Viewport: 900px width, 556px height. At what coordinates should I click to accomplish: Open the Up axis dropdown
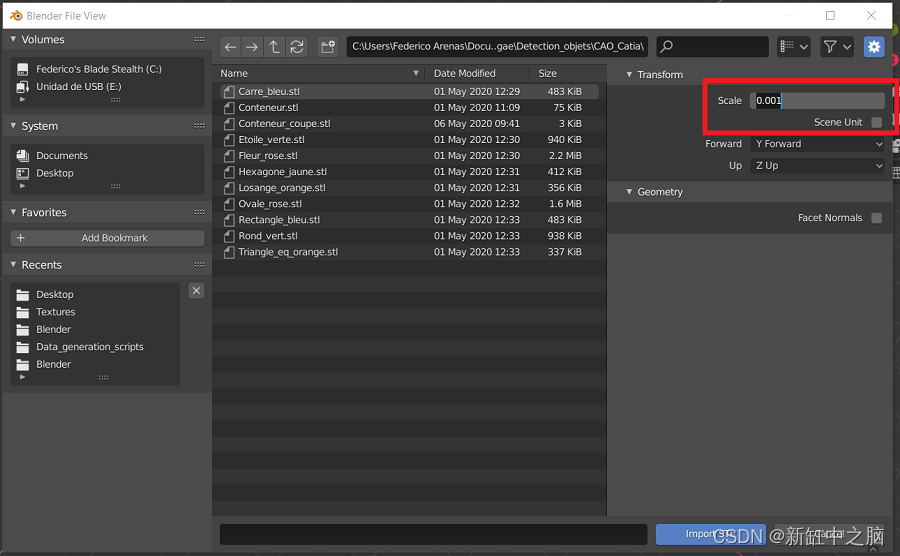point(817,166)
